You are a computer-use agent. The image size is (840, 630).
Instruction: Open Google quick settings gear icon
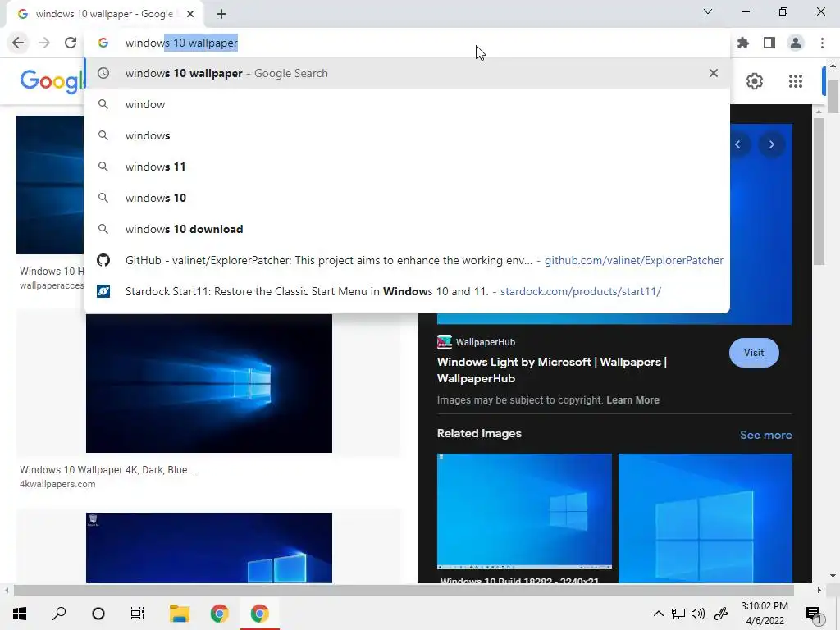coord(755,81)
